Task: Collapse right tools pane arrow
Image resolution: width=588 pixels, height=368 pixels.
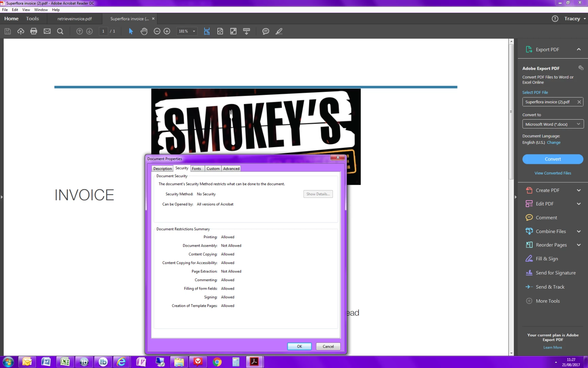Action: (516, 197)
